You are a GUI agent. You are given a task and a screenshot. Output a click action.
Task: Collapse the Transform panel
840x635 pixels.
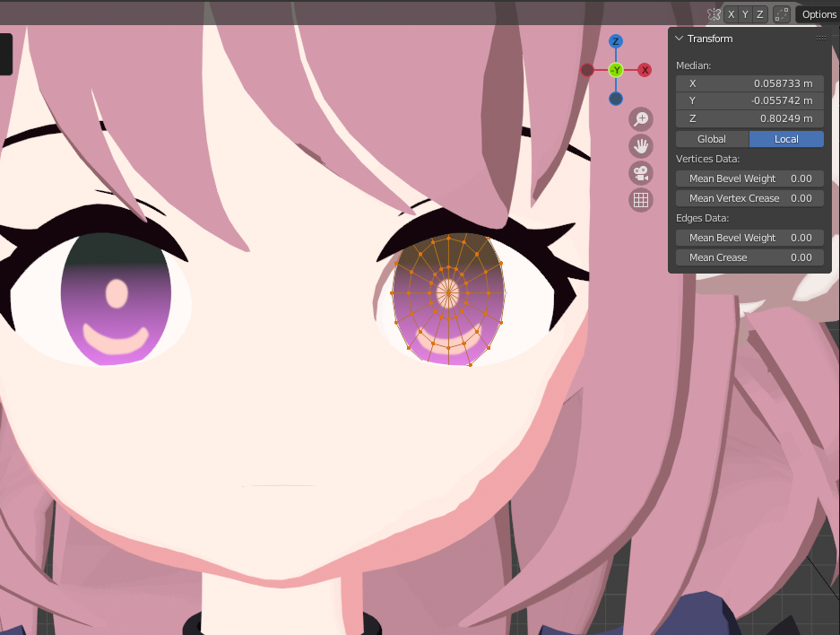coord(680,39)
